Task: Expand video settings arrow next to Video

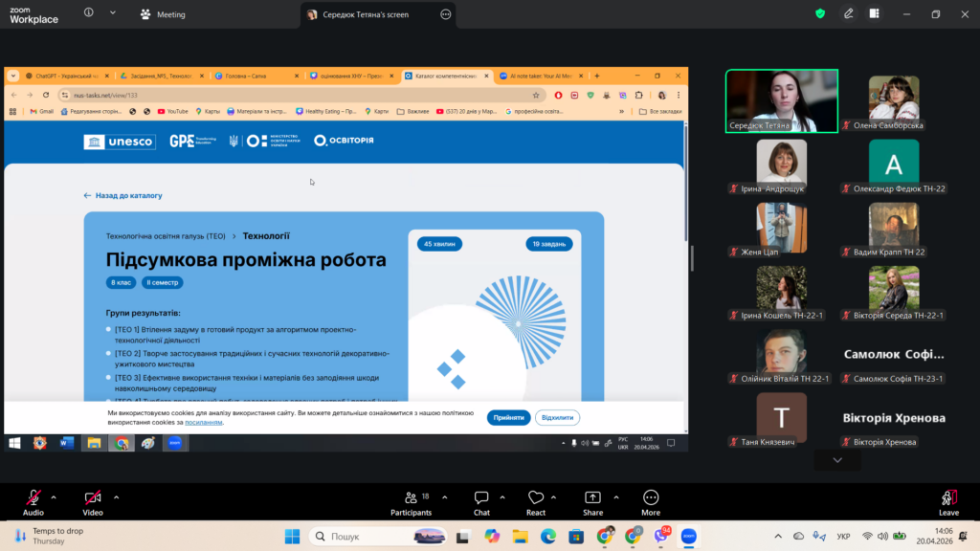Action: point(116,497)
